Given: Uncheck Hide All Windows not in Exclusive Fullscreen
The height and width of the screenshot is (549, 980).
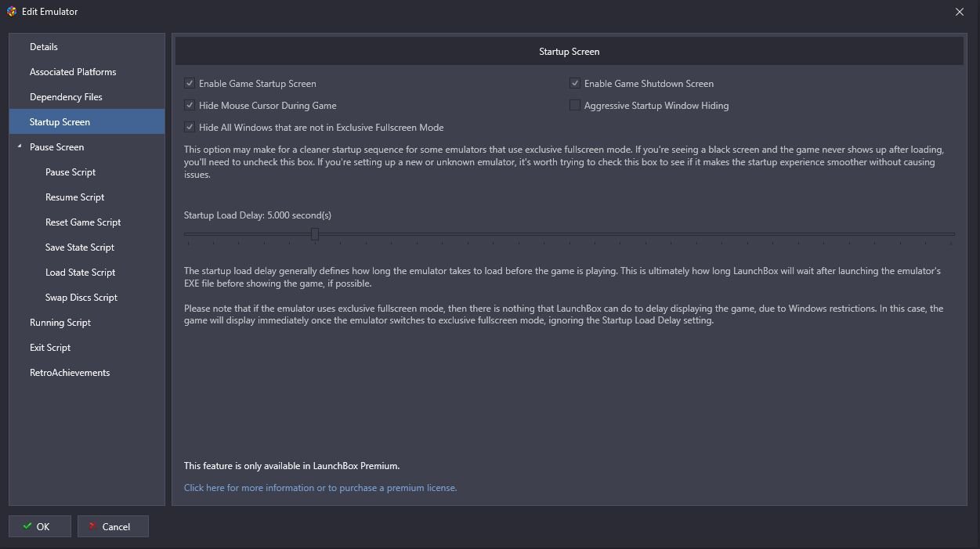Looking at the screenshot, I should pos(190,127).
